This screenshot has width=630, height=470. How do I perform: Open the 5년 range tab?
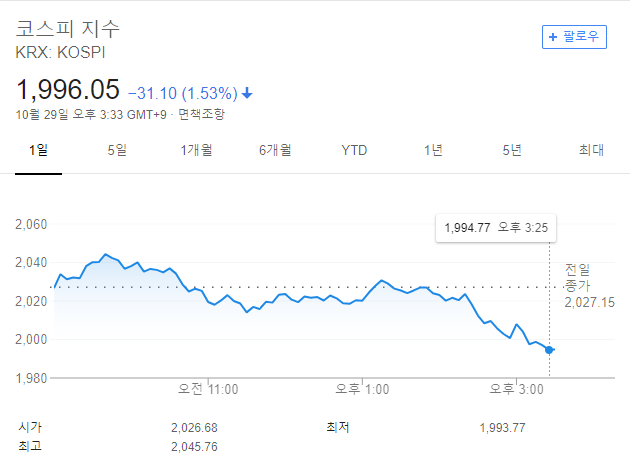click(512, 150)
